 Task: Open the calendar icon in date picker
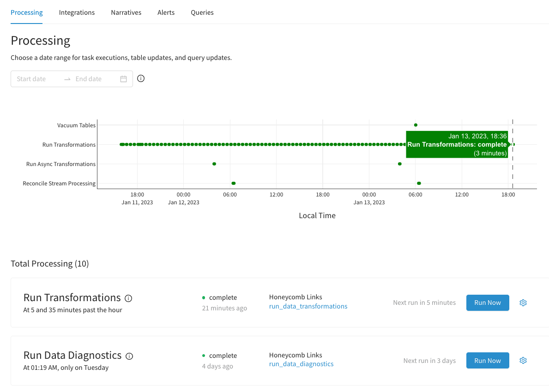(x=123, y=79)
